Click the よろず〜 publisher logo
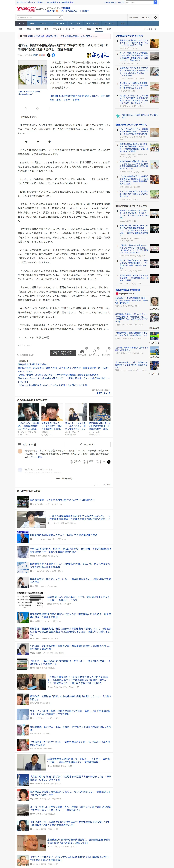 98,55
